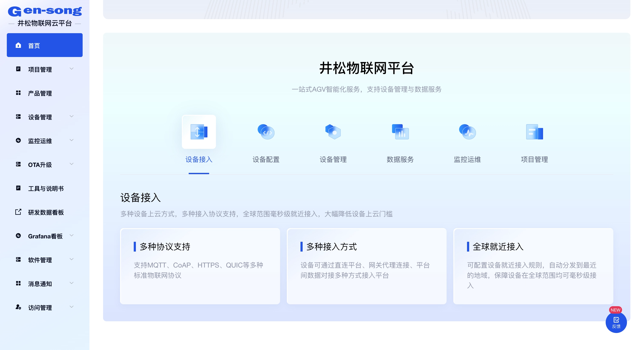This screenshot has height=350, width=644.
Task: Expand the OTA升级 submenu chevron
Action: coord(72,164)
